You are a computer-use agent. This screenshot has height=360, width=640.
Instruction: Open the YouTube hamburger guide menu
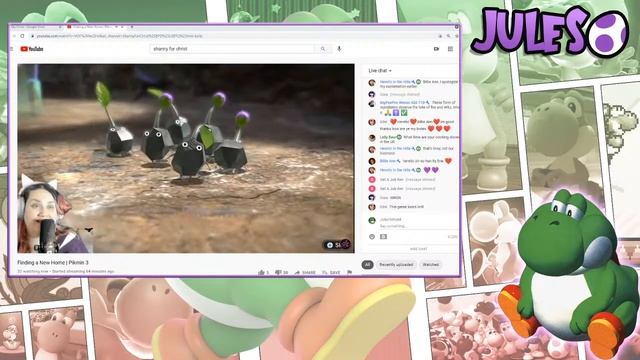12,49
